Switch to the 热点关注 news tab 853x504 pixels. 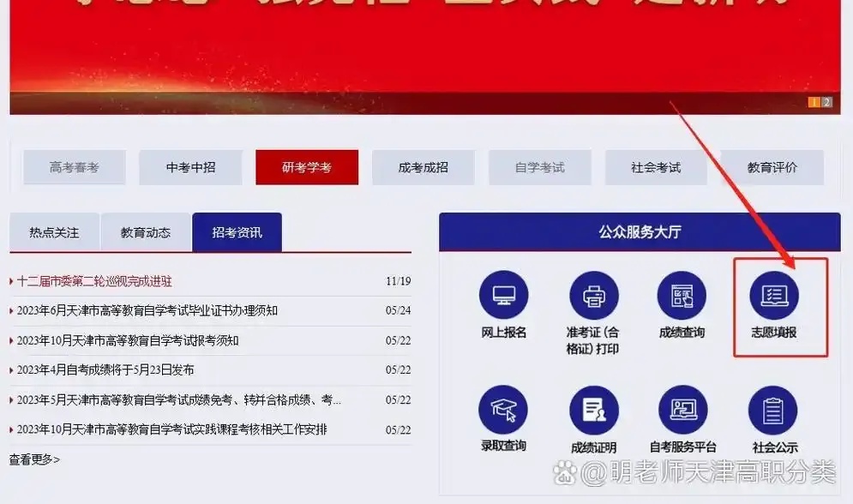54,232
